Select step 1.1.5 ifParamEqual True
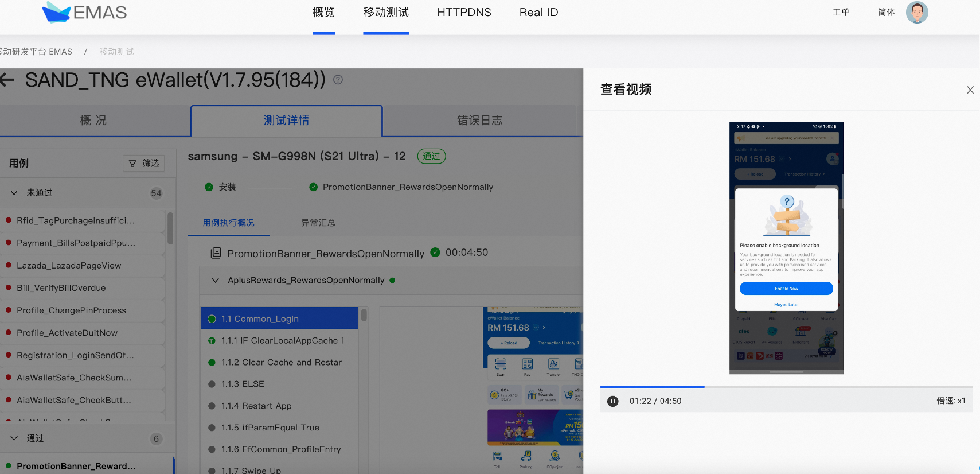Image resolution: width=980 pixels, height=474 pixels. pyautogui.click(x=279, y=428)
